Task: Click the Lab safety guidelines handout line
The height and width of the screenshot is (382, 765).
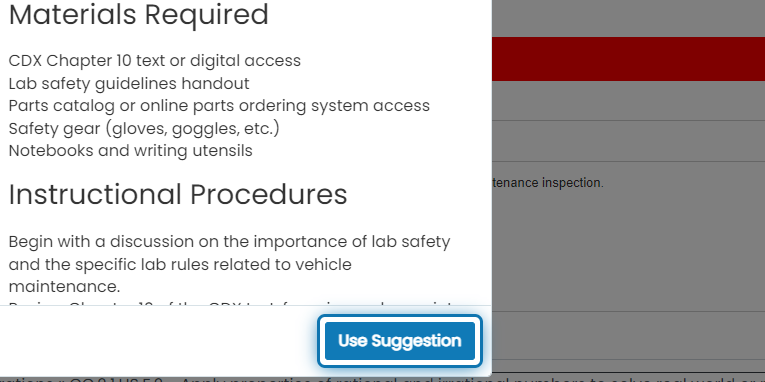Action: point(129,83)
